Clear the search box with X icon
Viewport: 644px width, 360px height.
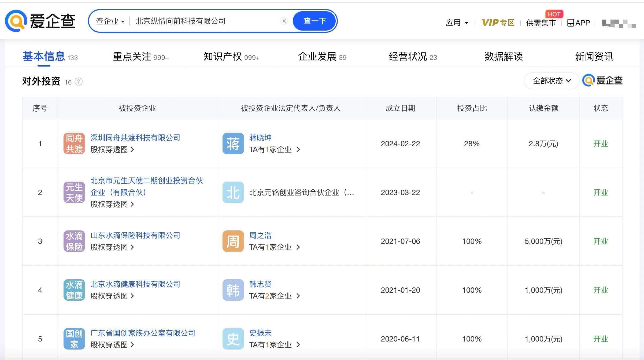pos(284,21)
